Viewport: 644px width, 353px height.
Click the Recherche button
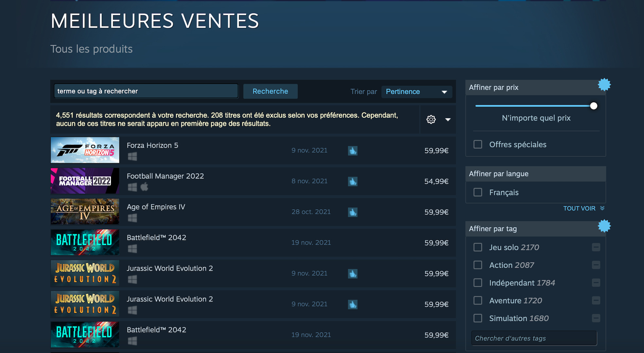[x=270, y=91]
